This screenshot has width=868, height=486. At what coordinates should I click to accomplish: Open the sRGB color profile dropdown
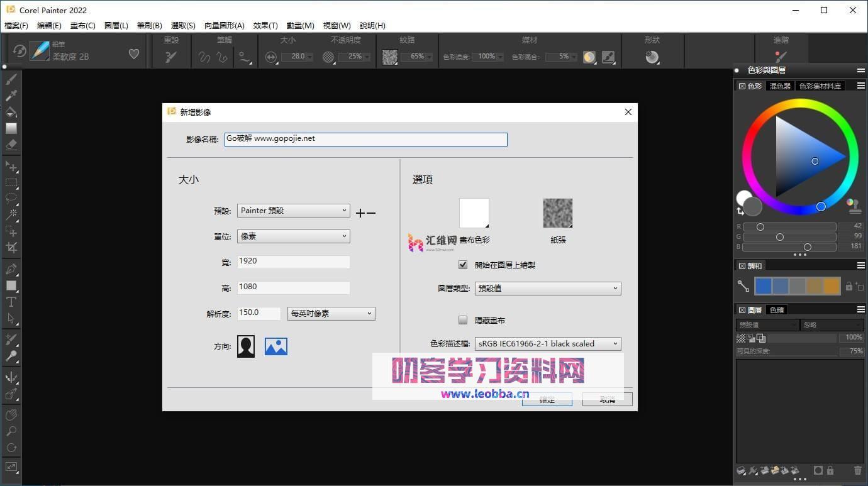click(548, 344)
